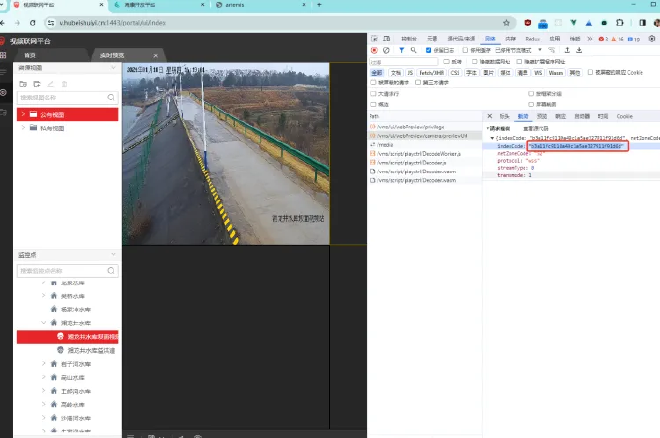The height and width of the screenshot is (438, 660).
Task: Open the Cookie tab in request details
Action: point(624,116)
